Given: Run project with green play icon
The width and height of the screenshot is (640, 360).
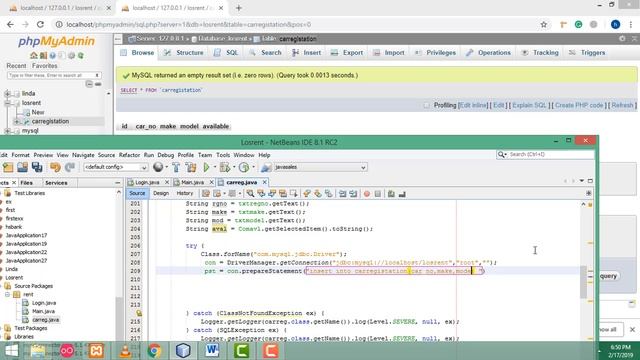Looking at the screenshot, I should 206,167.
